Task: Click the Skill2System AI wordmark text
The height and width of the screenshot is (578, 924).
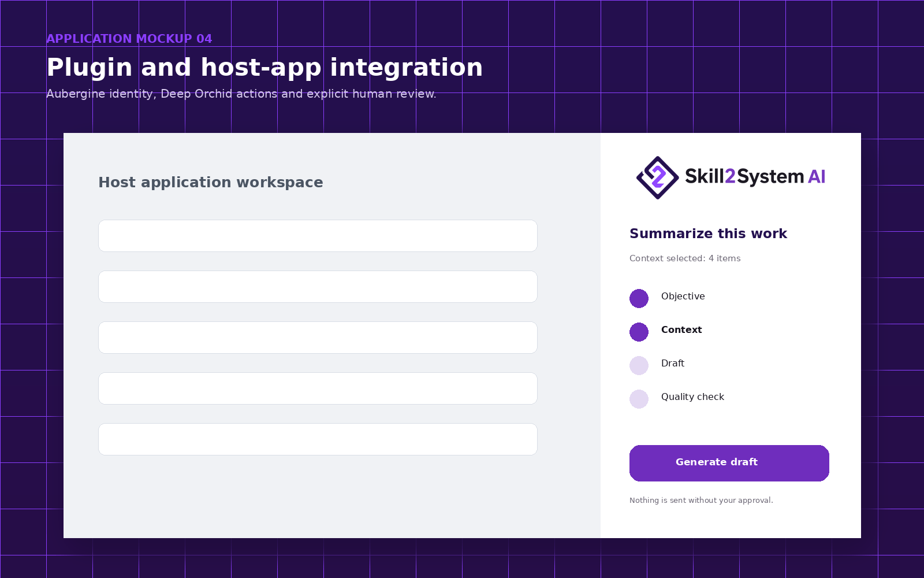Action: 755,176
